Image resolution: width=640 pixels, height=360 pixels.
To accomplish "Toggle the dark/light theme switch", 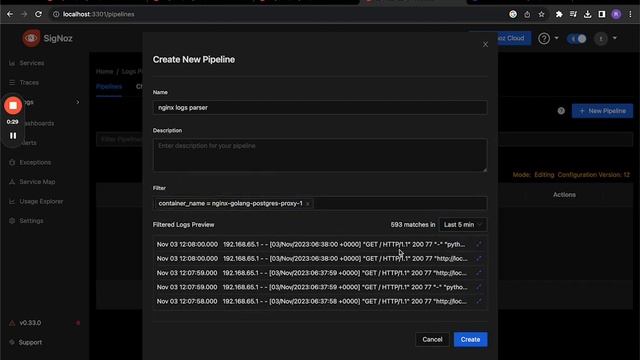I will (577, 39).
